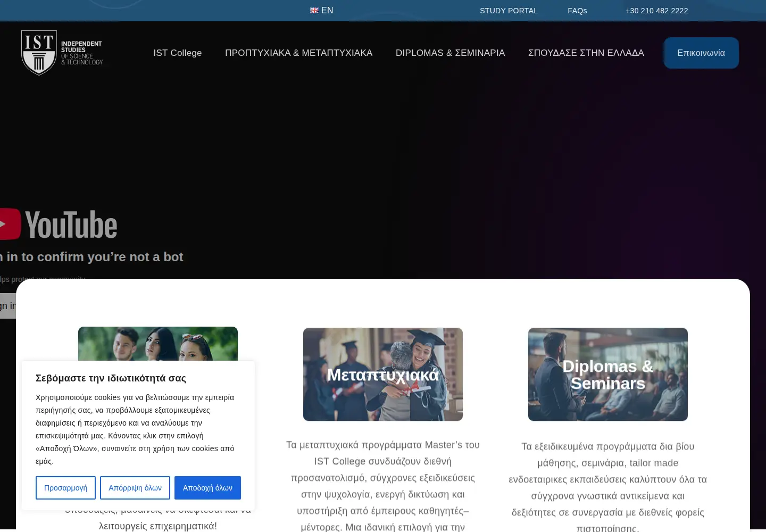Image resolution: width=766 pixels, height=532 pixels.
Task: Open DIPLOMAS & ΣΕΜΙΝΑΡΙΑ menu
Action: 450,53
